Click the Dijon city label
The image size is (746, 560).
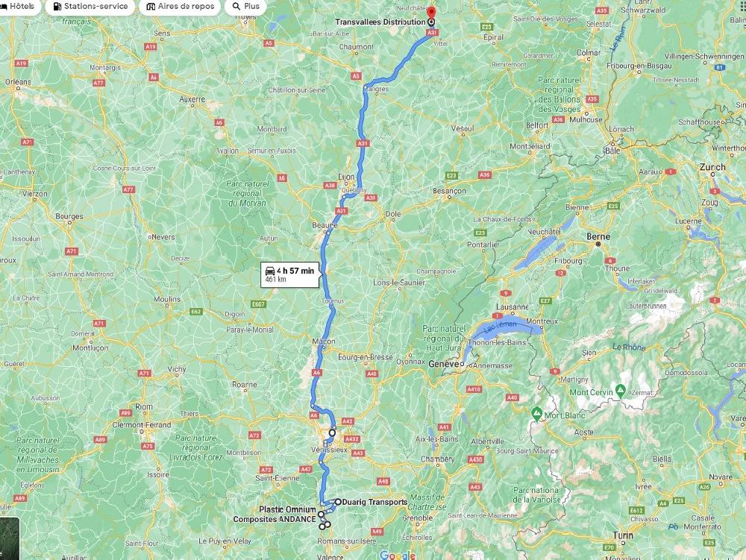click(346, 177)
